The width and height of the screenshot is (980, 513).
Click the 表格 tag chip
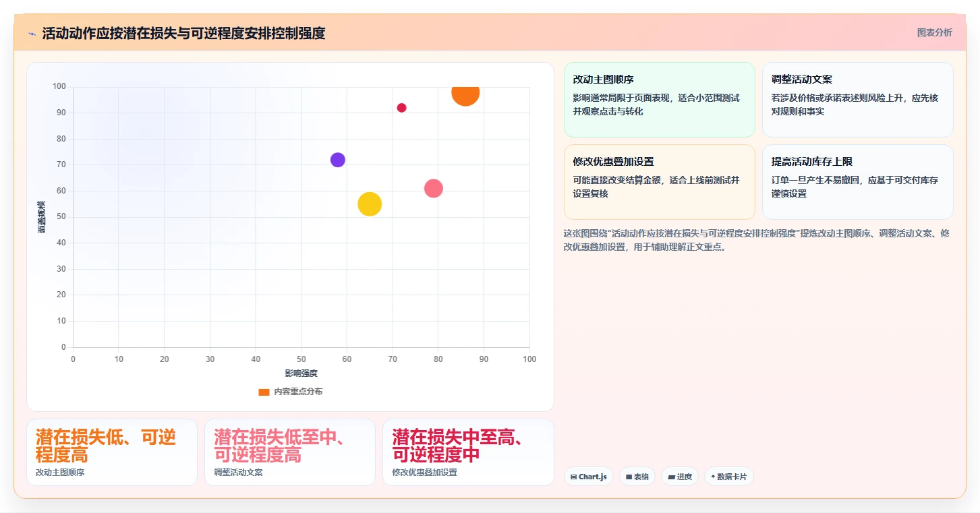[x=637, y=477]
